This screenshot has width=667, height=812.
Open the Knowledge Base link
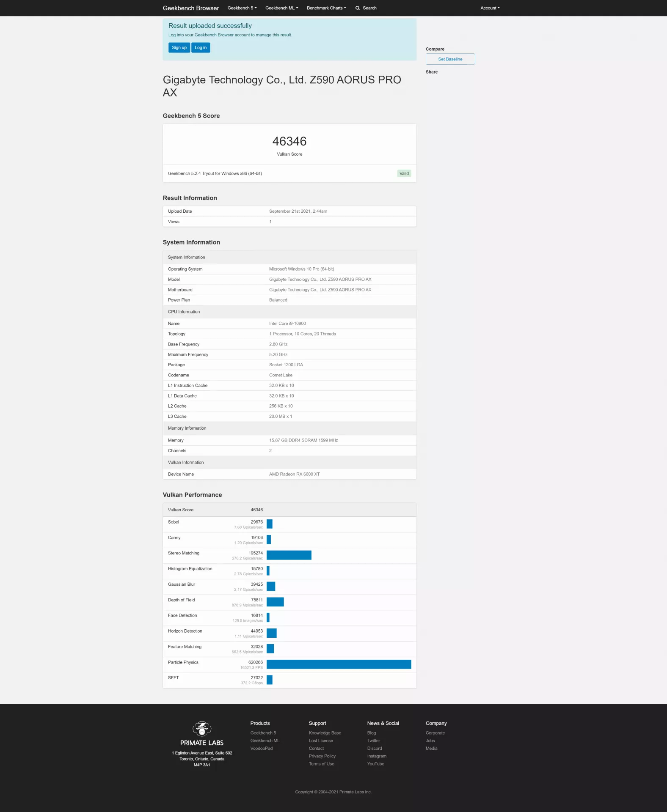click(x=325, y=733)
